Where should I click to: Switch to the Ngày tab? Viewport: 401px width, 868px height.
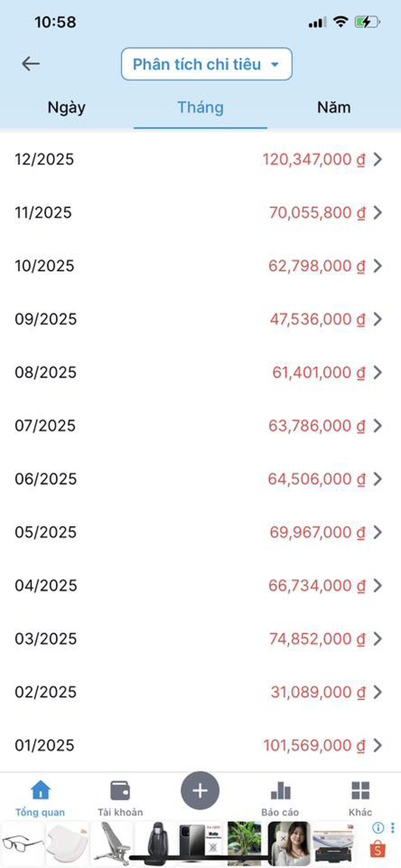coord(66,108)
